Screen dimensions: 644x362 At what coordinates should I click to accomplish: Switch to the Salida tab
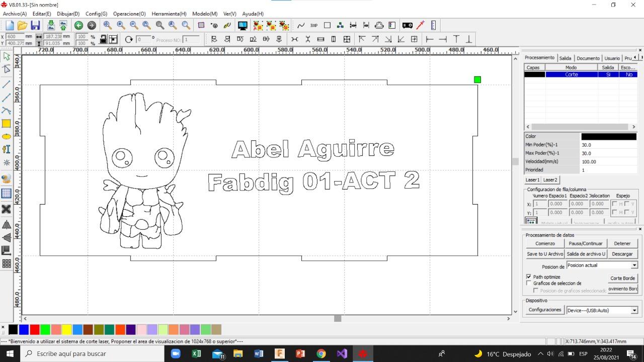coord(565,58)
